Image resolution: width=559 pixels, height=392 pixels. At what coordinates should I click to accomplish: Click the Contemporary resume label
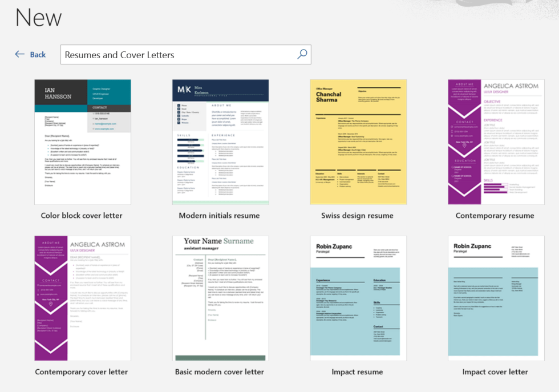(495, 216)
